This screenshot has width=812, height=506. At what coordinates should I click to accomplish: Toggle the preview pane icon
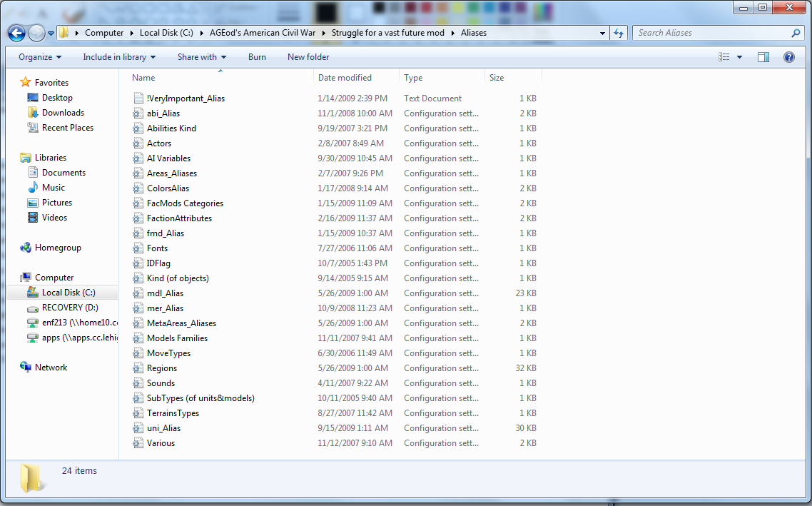(763, 57)
